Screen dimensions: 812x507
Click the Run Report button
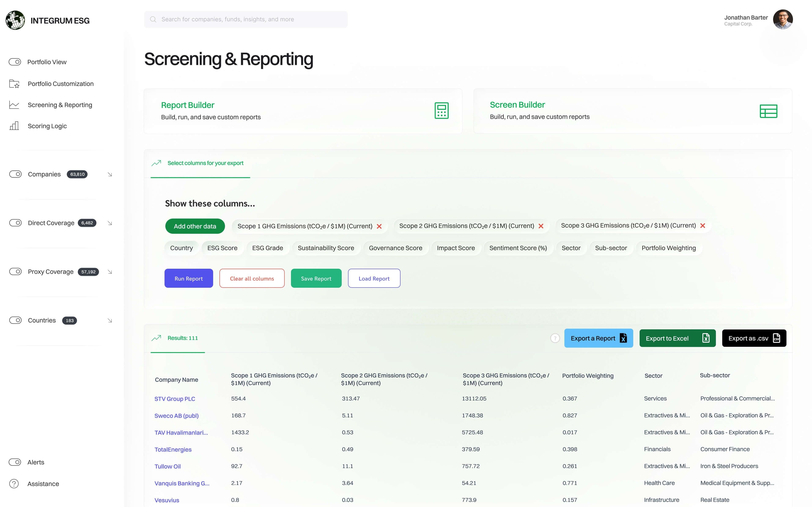[x=189, y=278]
